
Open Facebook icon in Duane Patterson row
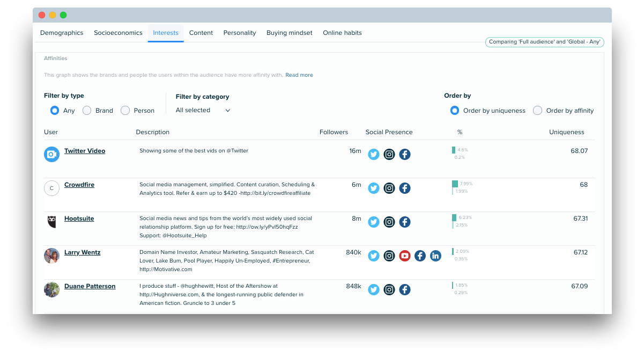pyautogui.click(x=405, y=290)
